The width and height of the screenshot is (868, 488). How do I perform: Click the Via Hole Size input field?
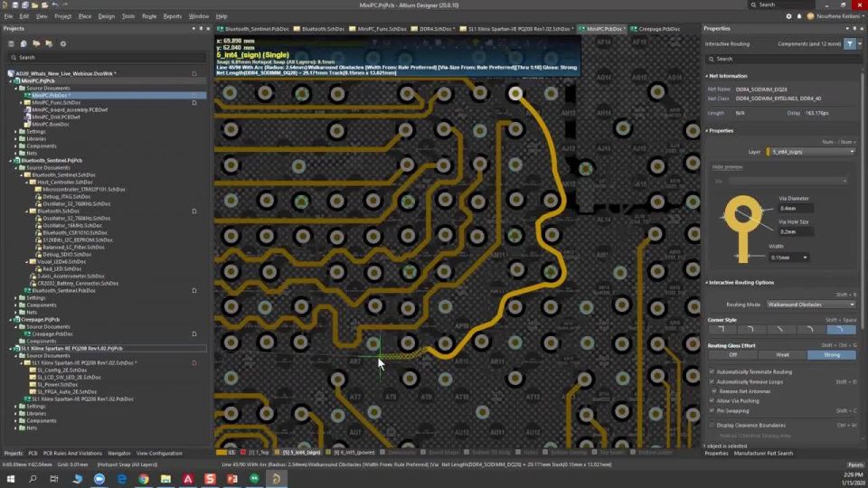[x=796, y=231]
